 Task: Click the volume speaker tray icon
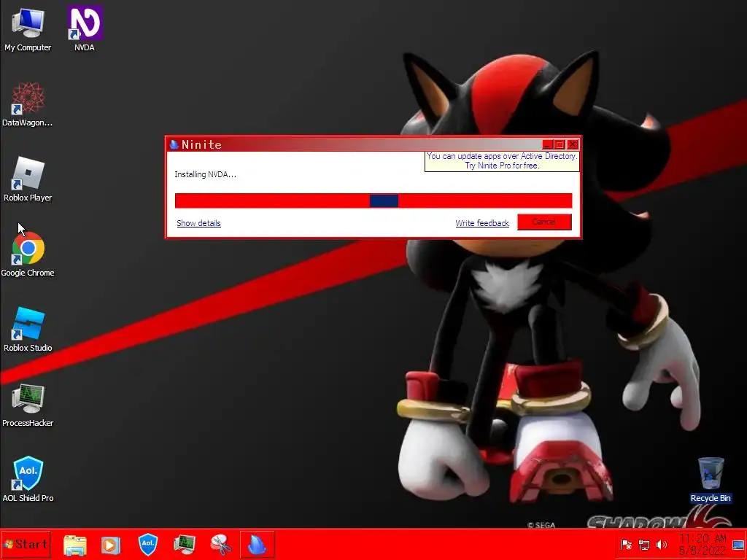tap(661, 544)
